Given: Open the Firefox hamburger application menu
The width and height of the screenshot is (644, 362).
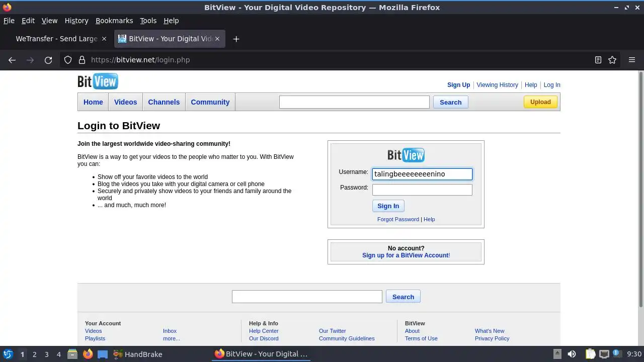Looking at the screenshot, I should coord(632,60).
